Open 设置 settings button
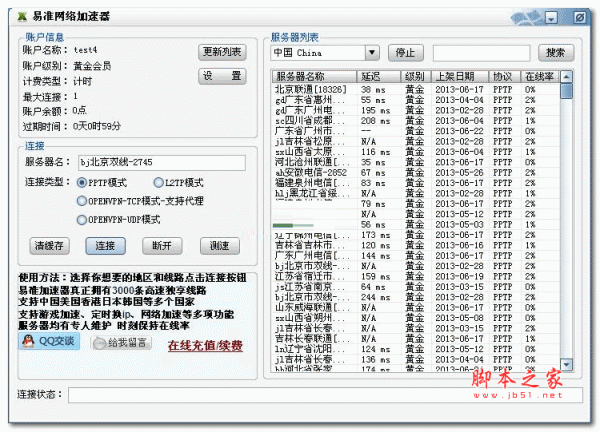The image size is (600, 432). click(x=222, y=76)
